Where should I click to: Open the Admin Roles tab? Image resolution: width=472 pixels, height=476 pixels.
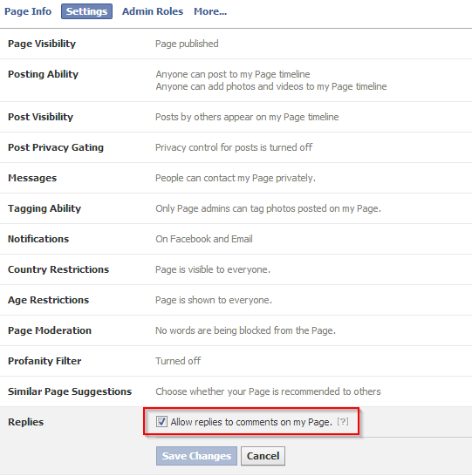tap(153, 11)
